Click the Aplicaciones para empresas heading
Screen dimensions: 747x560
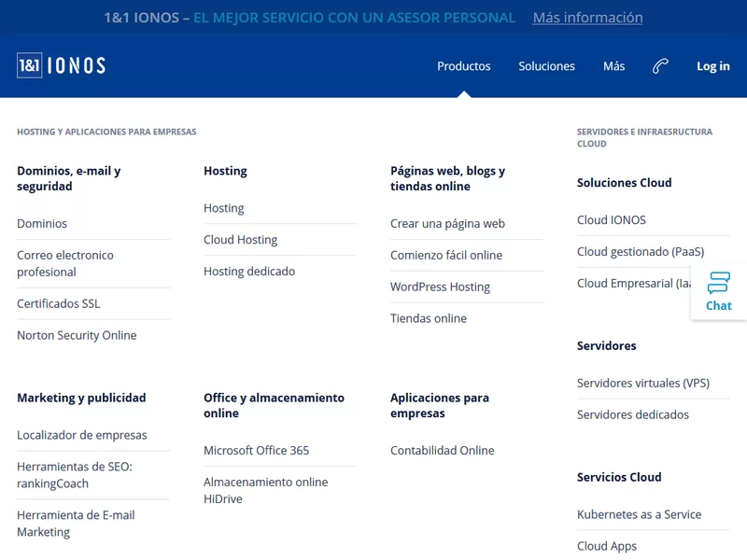(x=439, y=405)
